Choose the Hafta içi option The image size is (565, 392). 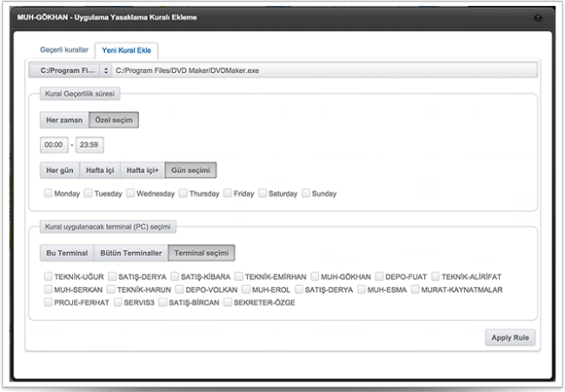pyautogui.click(x=100, y=170)
